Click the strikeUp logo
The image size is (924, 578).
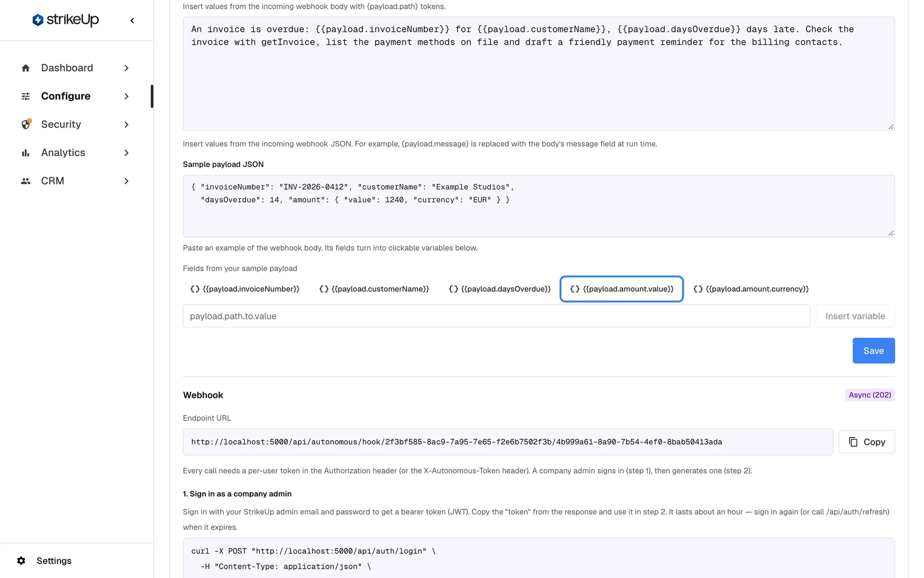65,20
